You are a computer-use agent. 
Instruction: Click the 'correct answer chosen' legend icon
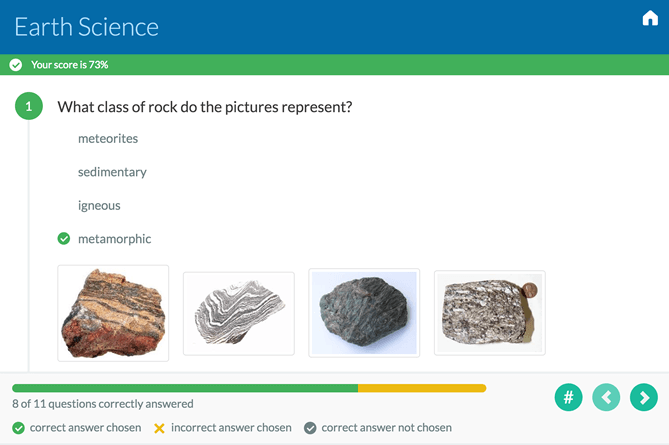(x=18, y=428)
